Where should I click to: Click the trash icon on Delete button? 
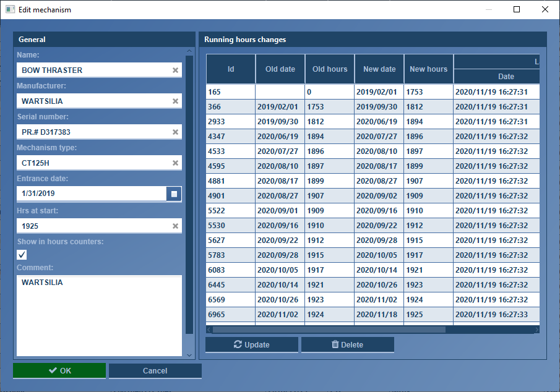pos(335,345)
